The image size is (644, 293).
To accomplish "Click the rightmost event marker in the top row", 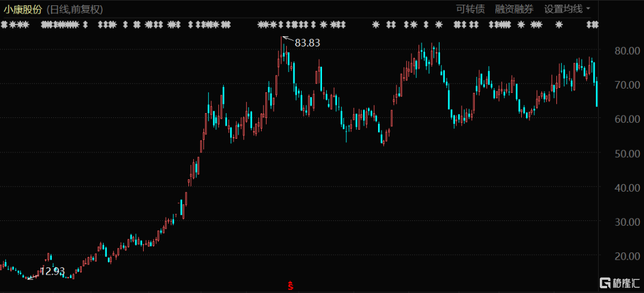I will coord(593,25).
